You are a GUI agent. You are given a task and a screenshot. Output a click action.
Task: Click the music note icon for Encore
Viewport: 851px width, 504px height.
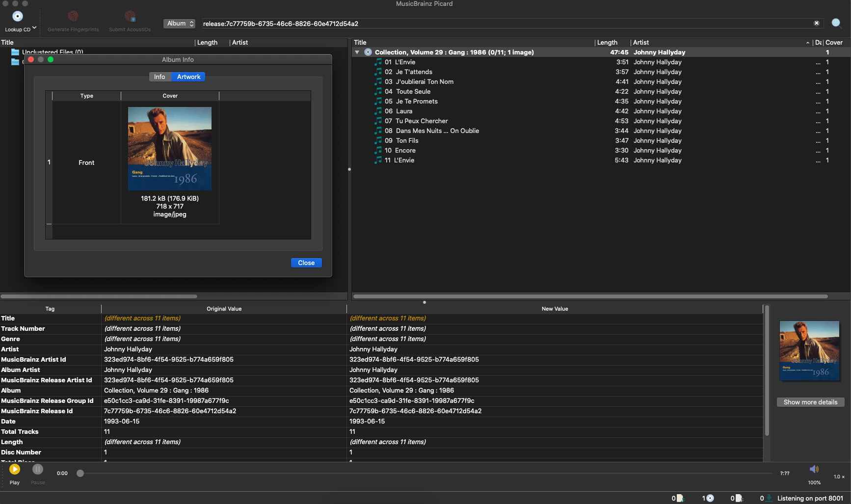coord(378,150)
